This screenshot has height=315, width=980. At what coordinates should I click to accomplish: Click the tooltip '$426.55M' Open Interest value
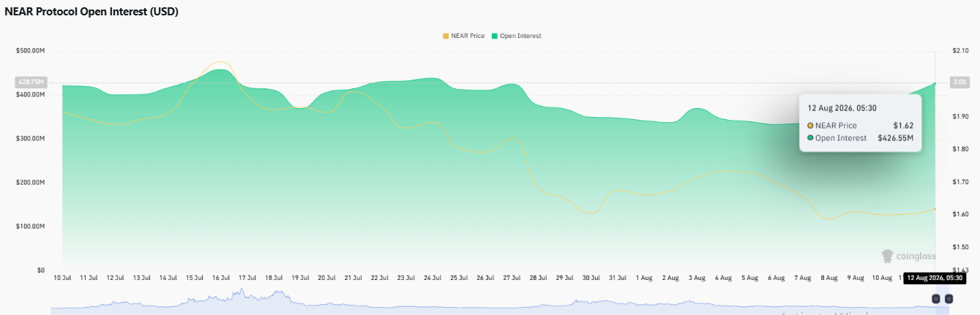(895, 137)
